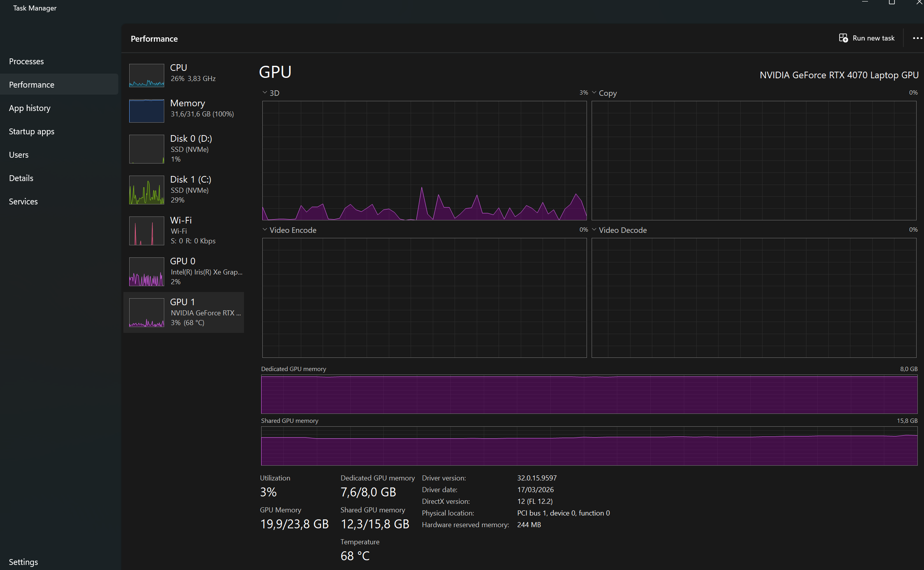The height and width of the screenshot is (570, 924).
Task: Open the Video Encode engine dropdown
Action: 265,230
